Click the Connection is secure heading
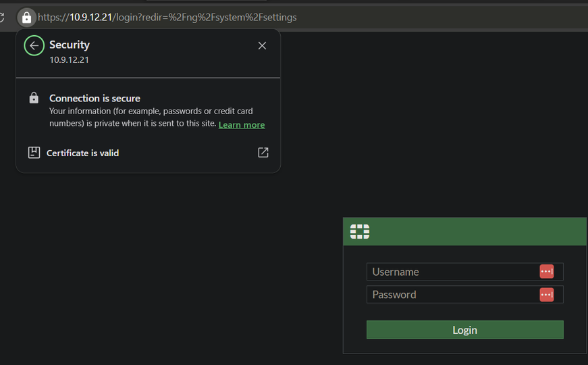The height and width of the screenshot is (365, 588). 95,99
